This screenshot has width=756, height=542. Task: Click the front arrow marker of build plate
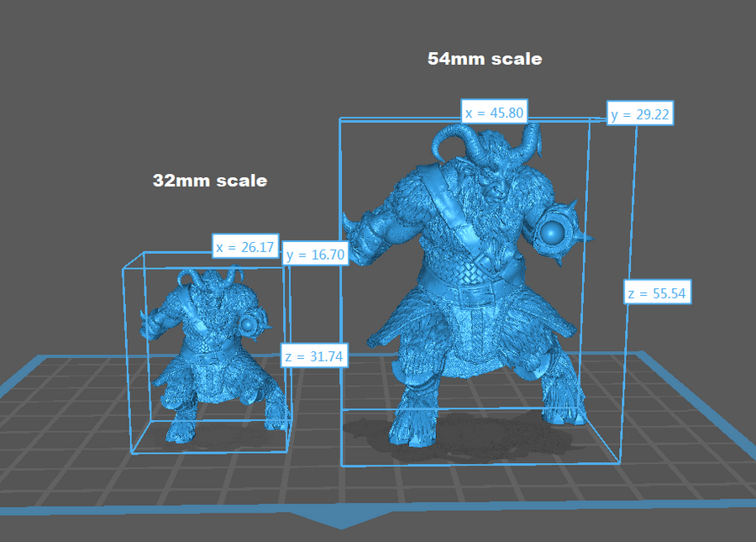click(341, 522)
